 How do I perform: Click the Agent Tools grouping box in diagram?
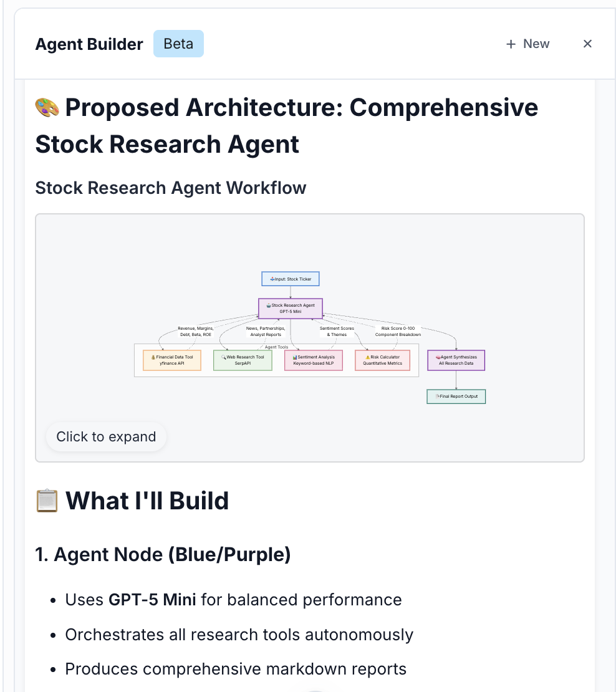coord(276,347)
